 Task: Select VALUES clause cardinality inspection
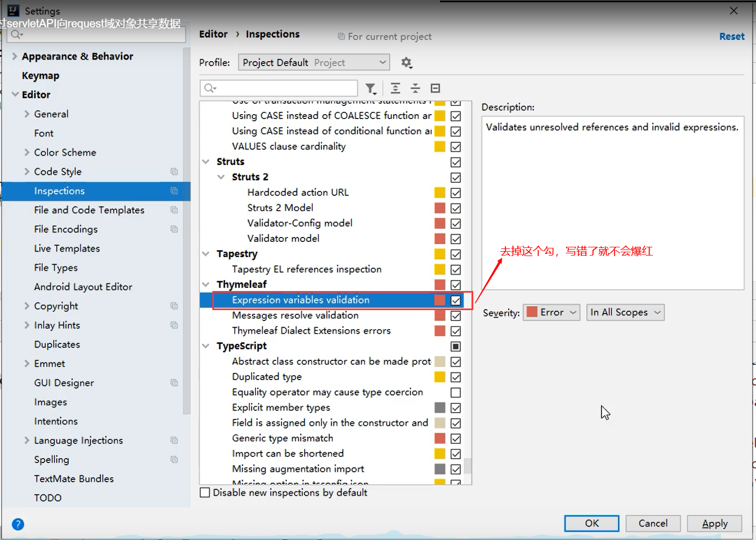(289, 146)
